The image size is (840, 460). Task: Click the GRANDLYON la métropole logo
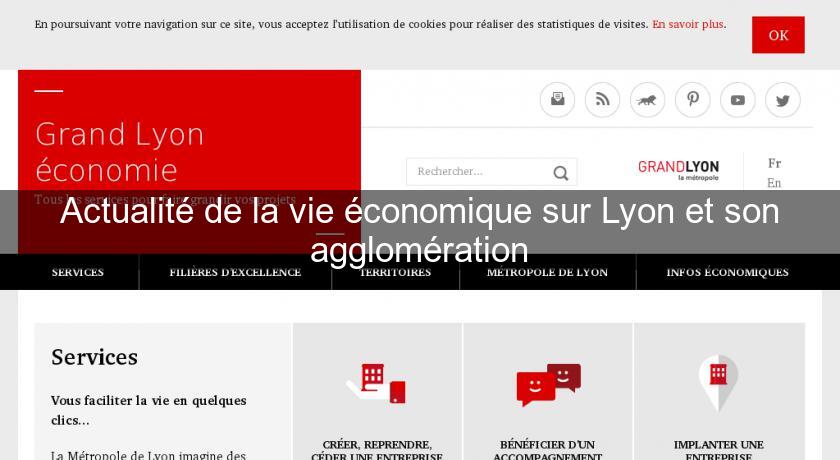(678, 170)
